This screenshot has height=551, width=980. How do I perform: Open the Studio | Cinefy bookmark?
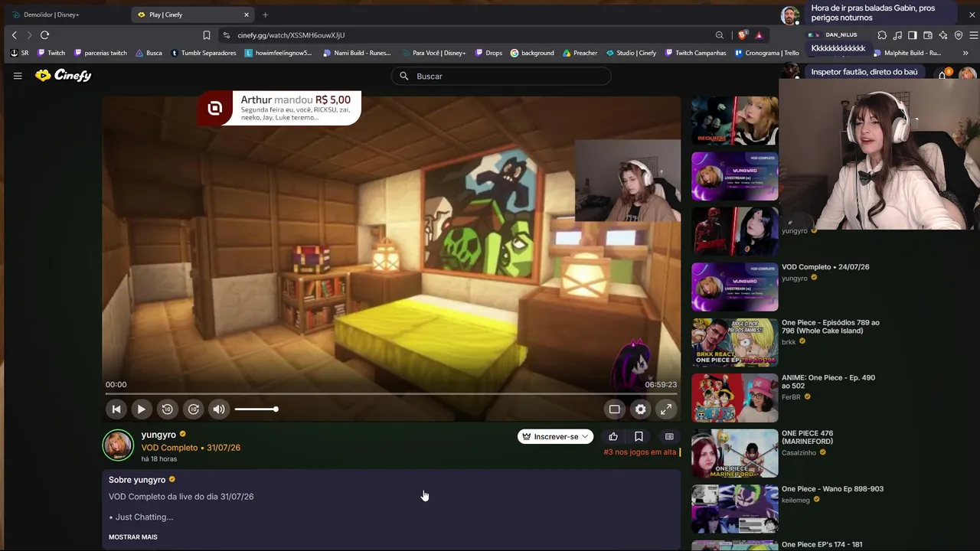pyautogui.click(x=631, y=53)
